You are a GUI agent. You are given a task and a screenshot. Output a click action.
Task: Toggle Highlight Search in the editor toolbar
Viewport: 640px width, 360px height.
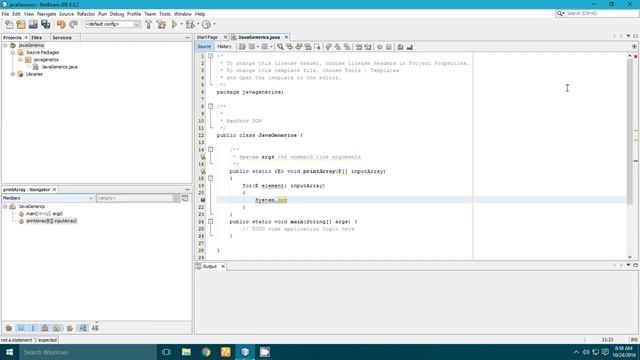[x=308, y=47]
